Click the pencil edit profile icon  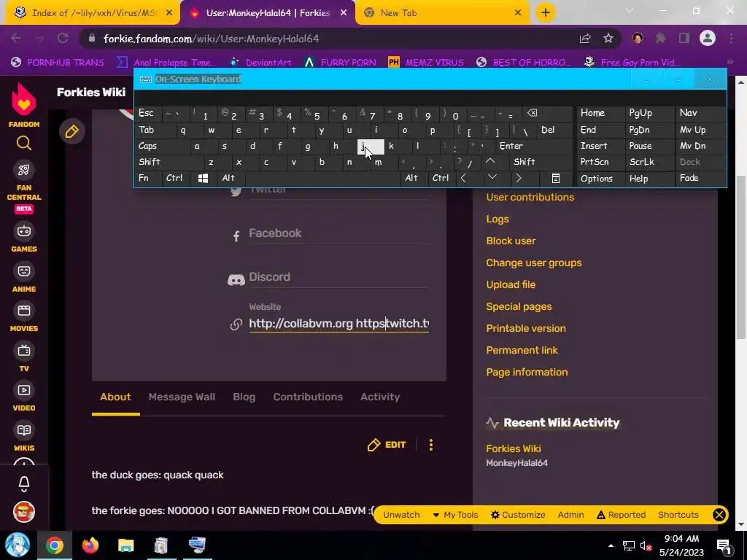pyautogui.click(x=72, y=131)
